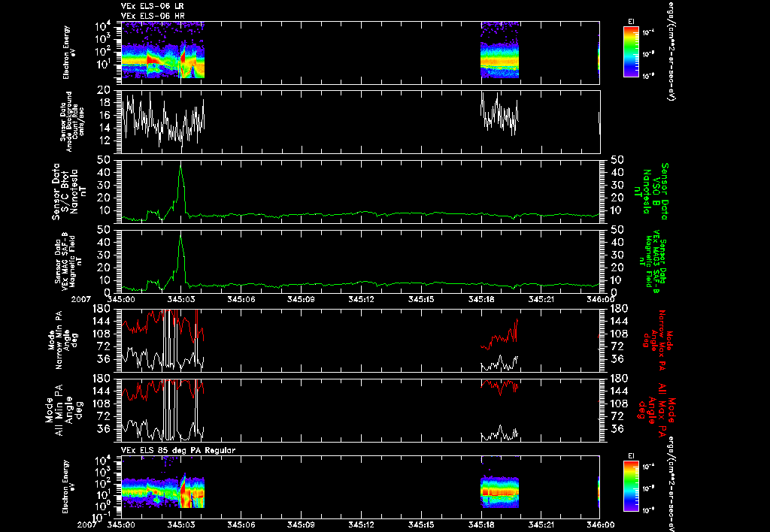Click the red Narrow Max PA trace near 345:18
770x532 pixels.
point(499,335)
